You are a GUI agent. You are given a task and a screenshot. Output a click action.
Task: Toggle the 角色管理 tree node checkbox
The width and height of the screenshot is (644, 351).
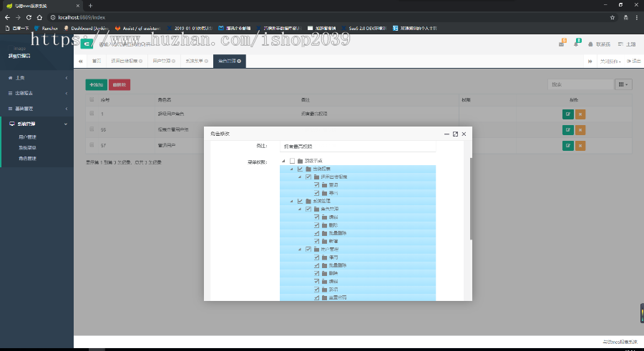tap(308, 209)
